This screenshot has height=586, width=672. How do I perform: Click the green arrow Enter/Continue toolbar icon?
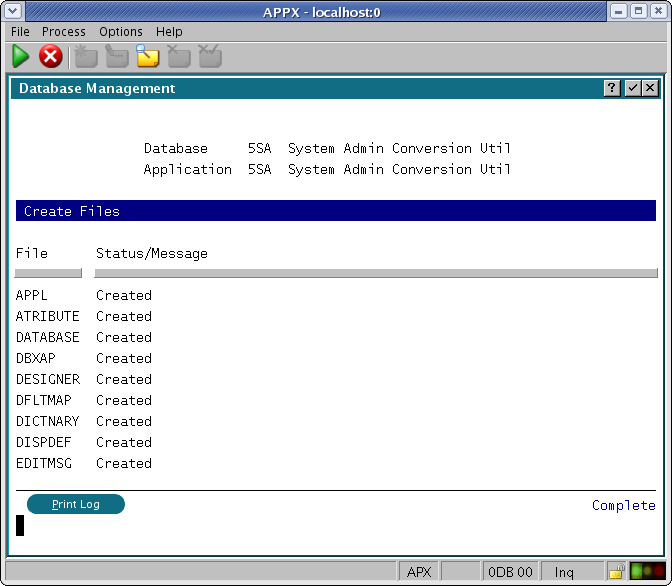[x=20, y=57]
